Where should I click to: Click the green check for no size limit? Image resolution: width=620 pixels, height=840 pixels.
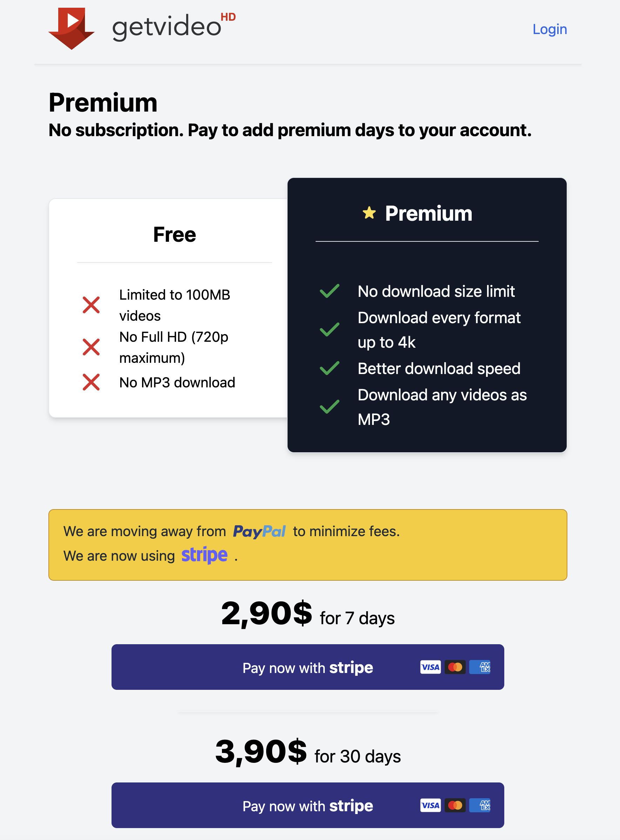click(x=330, y=291)
